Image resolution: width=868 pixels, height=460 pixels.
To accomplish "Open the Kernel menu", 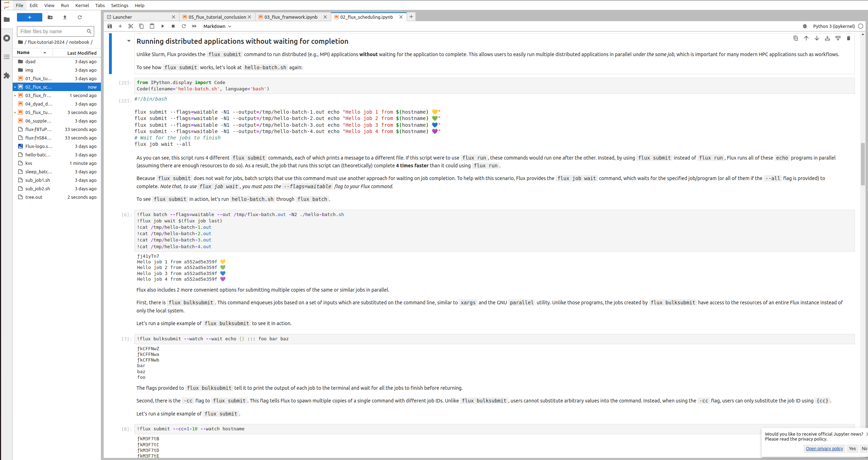I will (82, 5).
